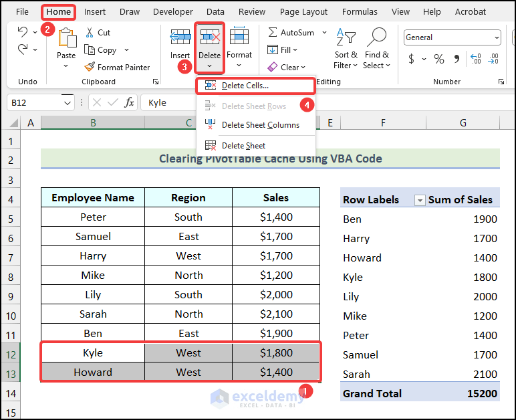
Task: Click the Fill down icon
Action: (x=273, y=49)
